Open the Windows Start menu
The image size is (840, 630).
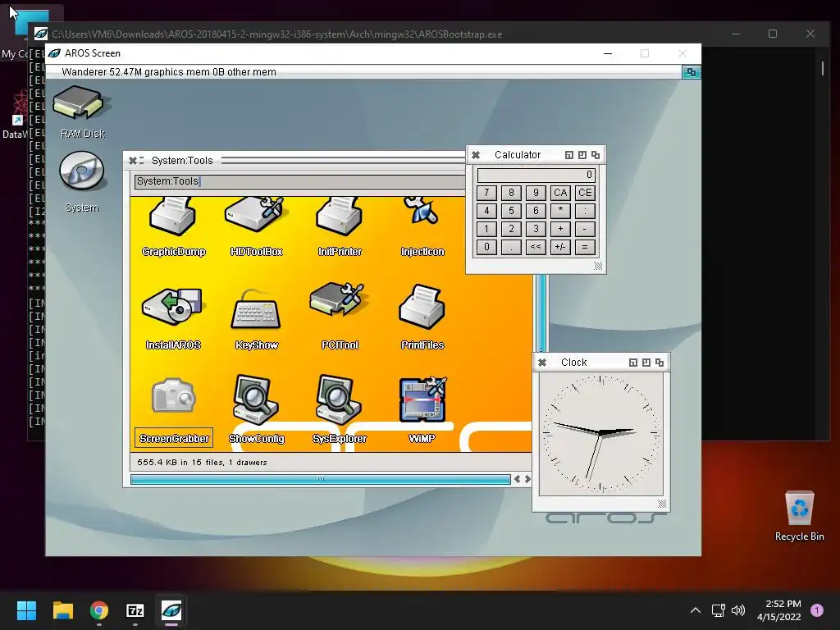(26, 610)
